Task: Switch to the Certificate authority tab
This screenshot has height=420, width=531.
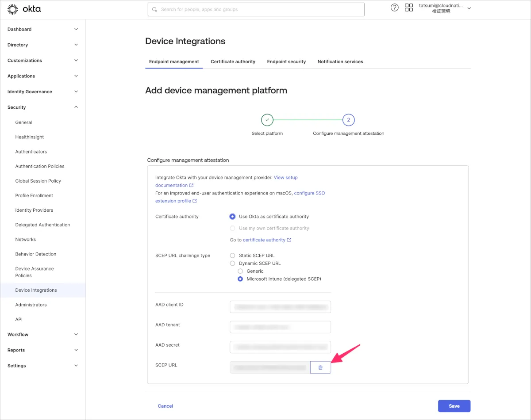Action: 233,62
